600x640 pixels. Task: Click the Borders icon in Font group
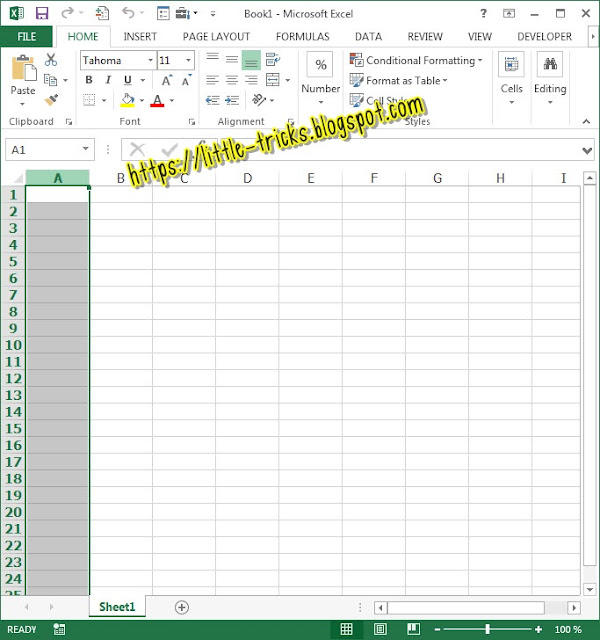click(x=89, y=100)
